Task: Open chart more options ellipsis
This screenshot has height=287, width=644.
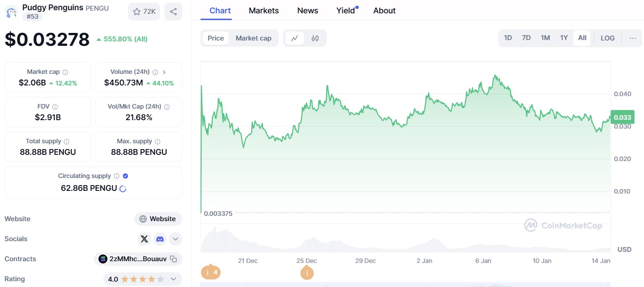Action: [x=633, y=38]
